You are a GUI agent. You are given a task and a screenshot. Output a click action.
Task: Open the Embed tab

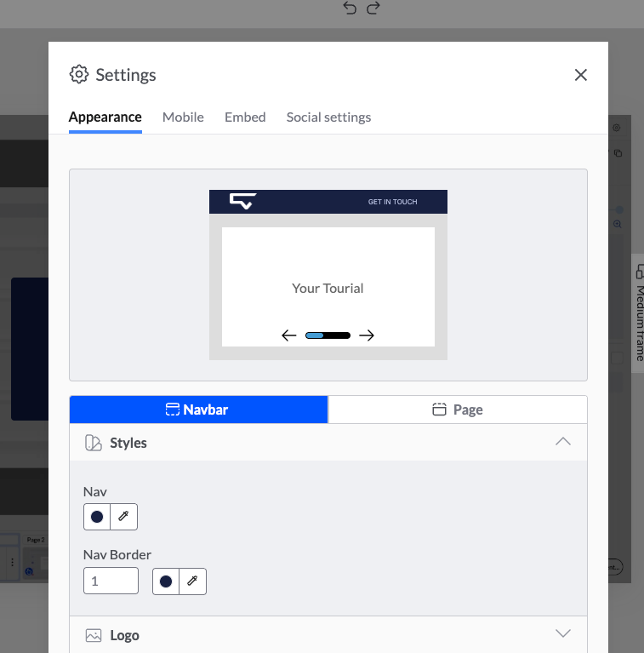coord(245,117)
